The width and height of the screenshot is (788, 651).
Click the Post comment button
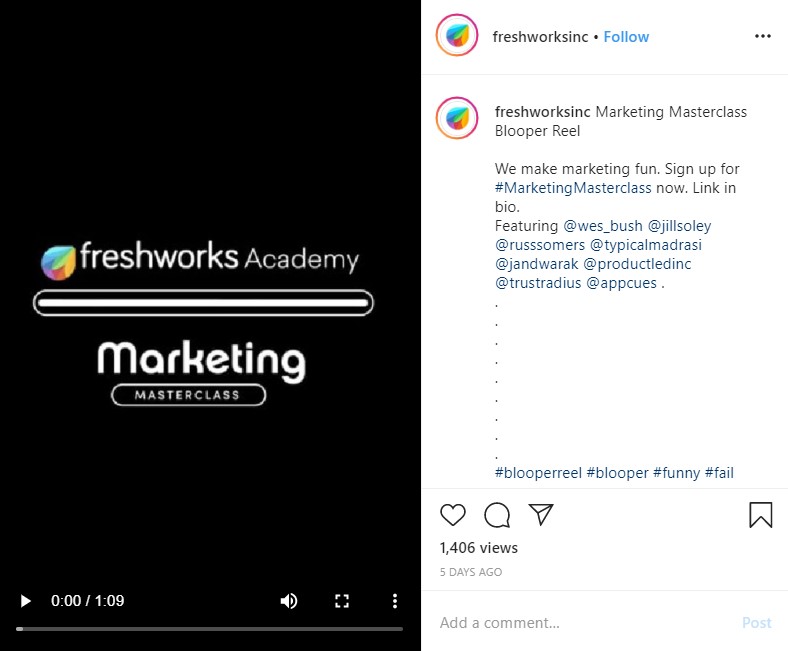(756, 623)
